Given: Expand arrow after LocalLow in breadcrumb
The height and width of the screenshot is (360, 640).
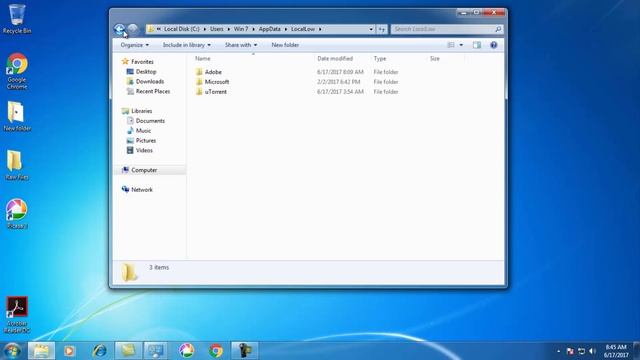Looking at the screenshot, I should click(320, 29).
